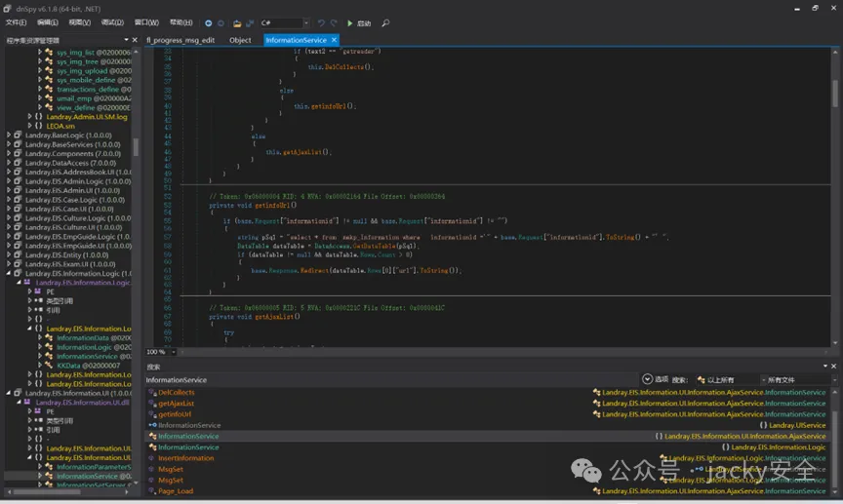Open the C# language dropdown

306,23
